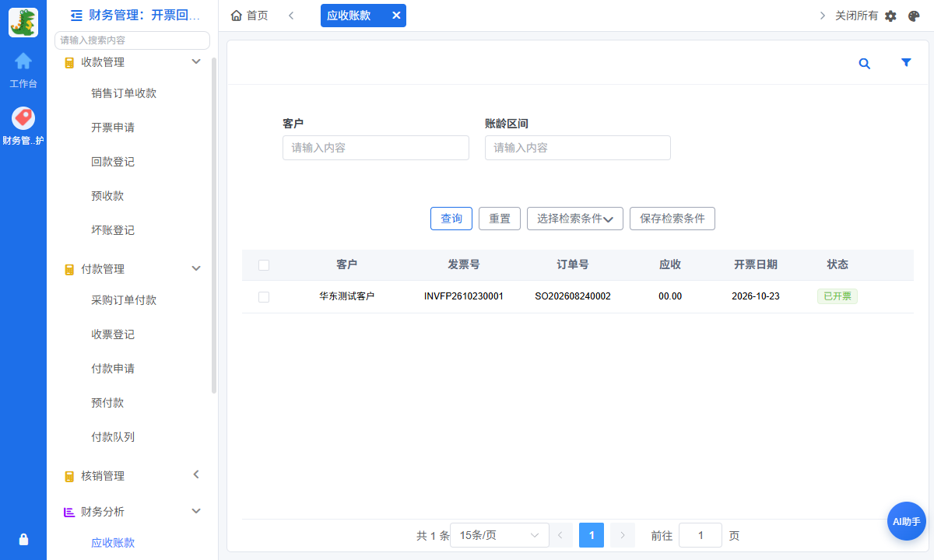Click the 前往 page number input
934x560 pixels.
click(700, 535)
